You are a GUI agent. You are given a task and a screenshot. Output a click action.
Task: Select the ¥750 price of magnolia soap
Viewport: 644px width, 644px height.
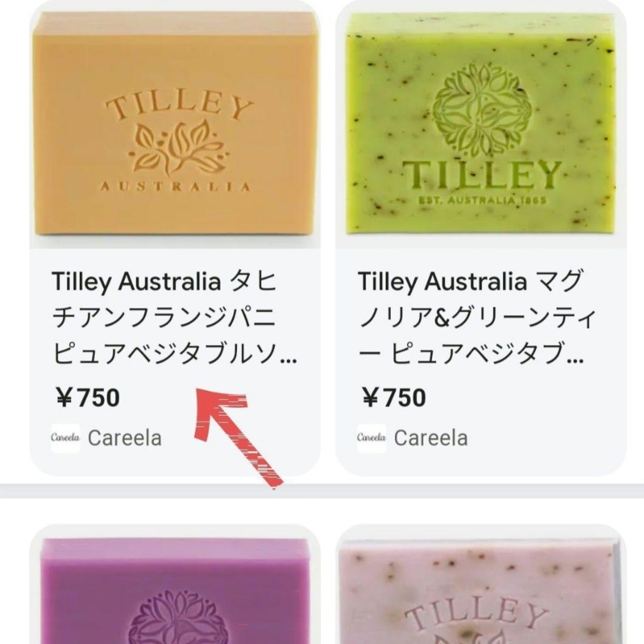(394, 398)
